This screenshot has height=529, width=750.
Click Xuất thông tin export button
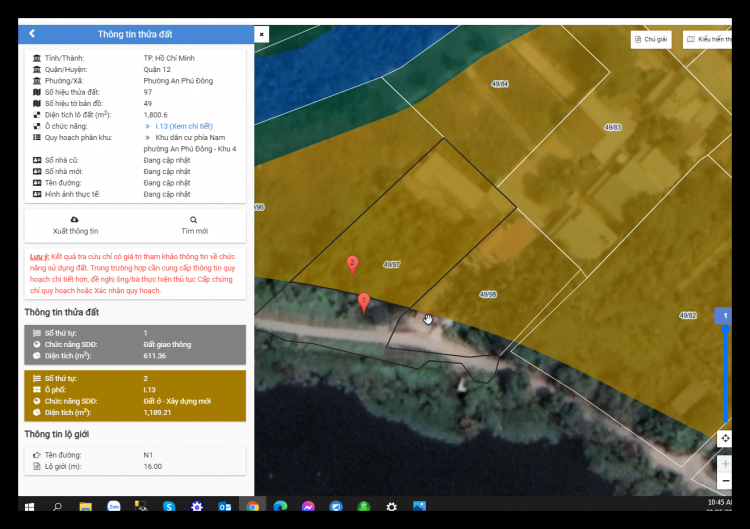(75, 225)
